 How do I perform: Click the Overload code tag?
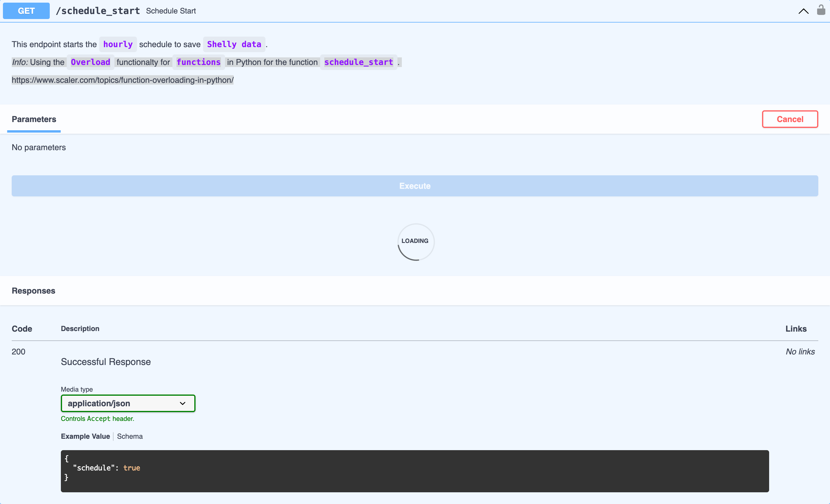[90, 62]
